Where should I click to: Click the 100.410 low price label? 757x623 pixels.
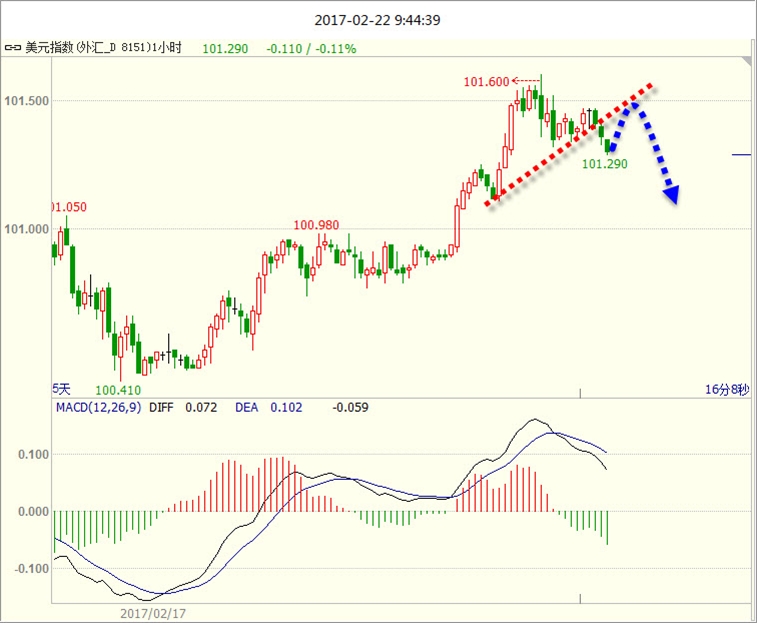(x=118, y=390)
